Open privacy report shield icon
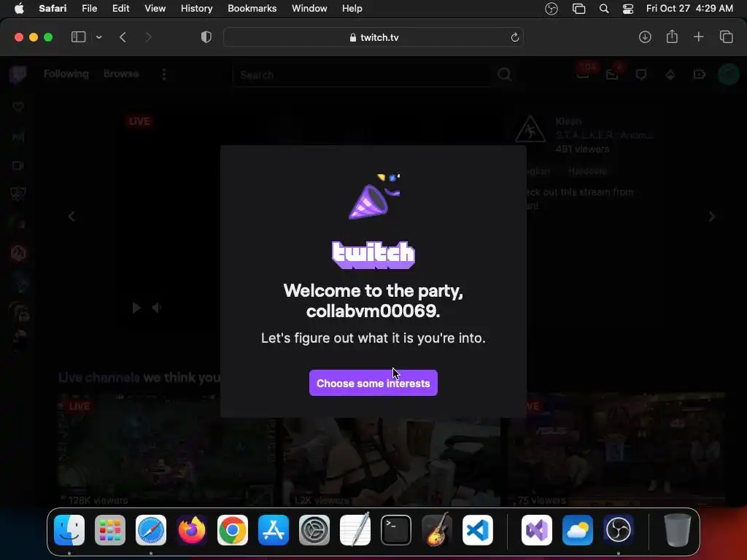The height and width of the screenshot is (560, 747). pos(206,37)
